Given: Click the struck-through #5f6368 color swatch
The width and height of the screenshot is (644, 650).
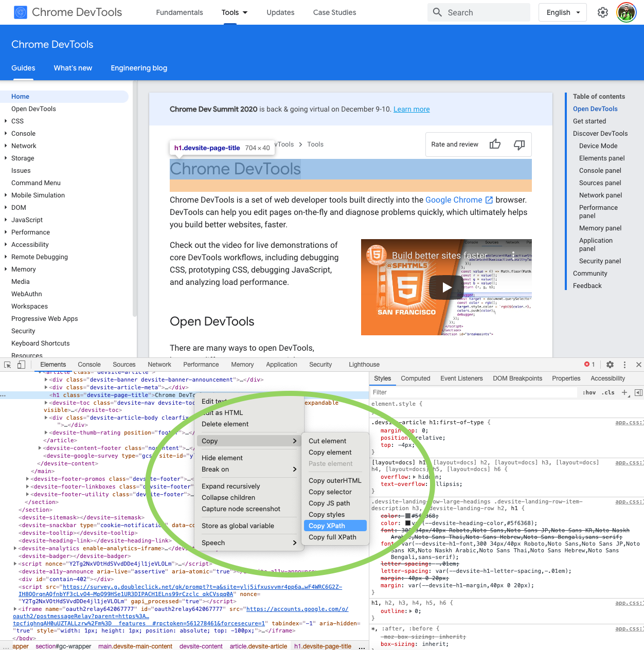Looking at the screenshot, I should 408,516.
